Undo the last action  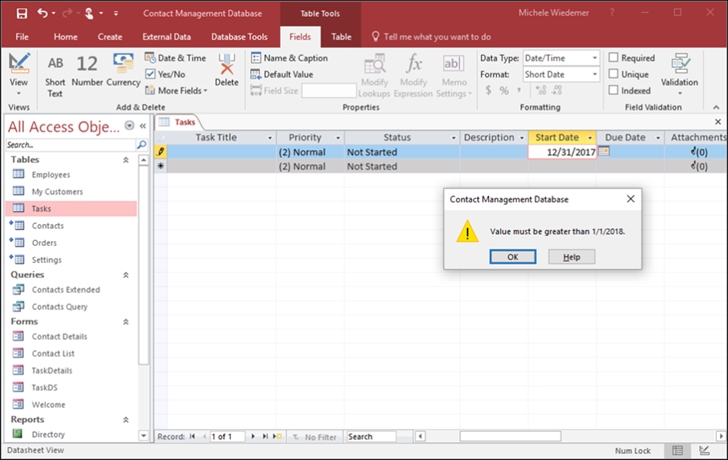pyautogui.click(x=42, y=13)
